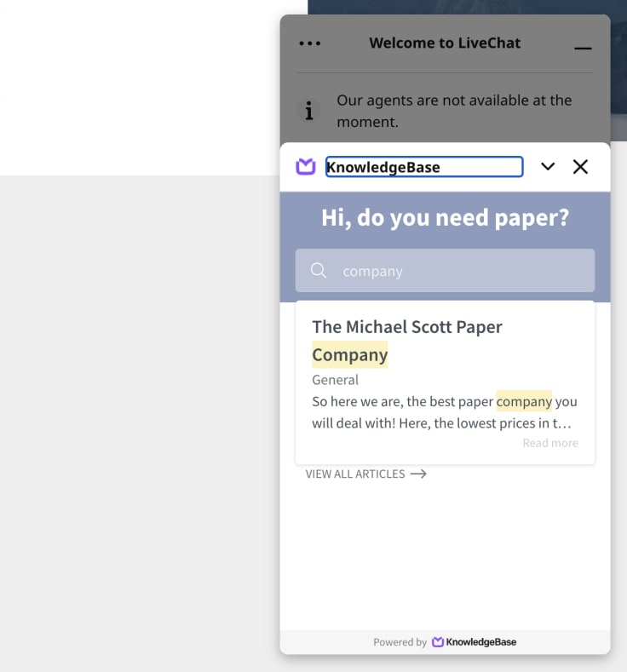Click 'Welcome to LiveChat' title
Image resolution: width=627 pixels, height=672 pixels.
point(445,43)
